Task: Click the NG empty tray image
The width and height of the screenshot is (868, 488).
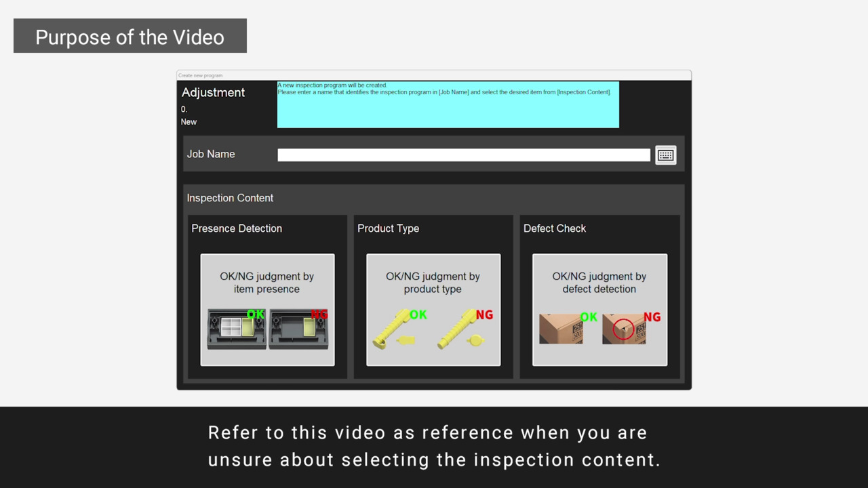Action: click(x=298, y=329)
